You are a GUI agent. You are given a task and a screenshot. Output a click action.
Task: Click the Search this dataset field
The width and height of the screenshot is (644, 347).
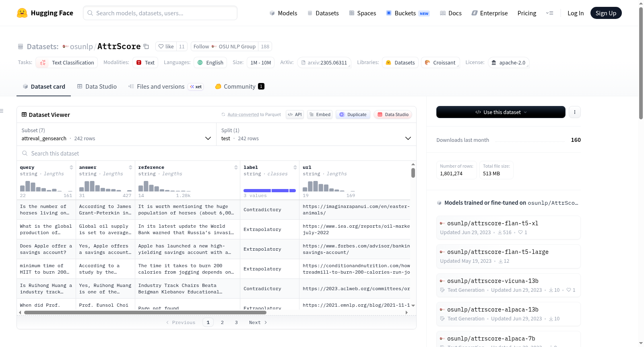tap(217, 154)
